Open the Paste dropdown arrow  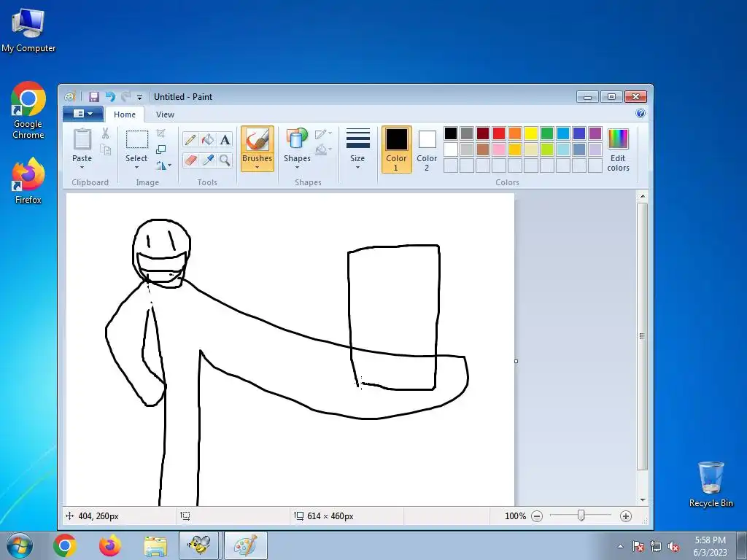pyautogui.click(x=82, y=168)
